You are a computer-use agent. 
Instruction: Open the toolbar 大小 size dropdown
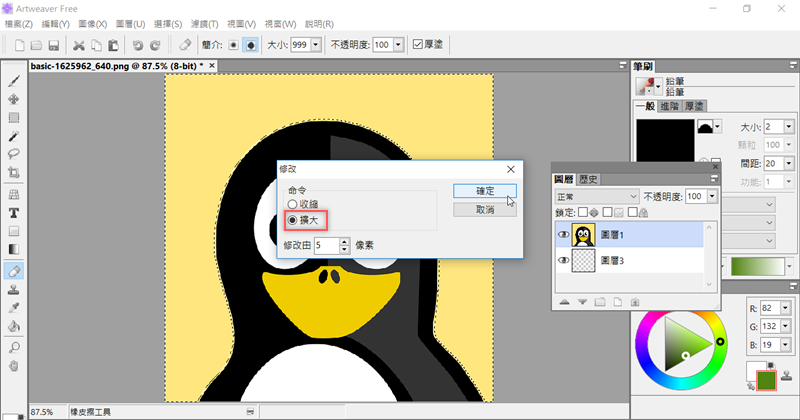(x=317, y=45)
